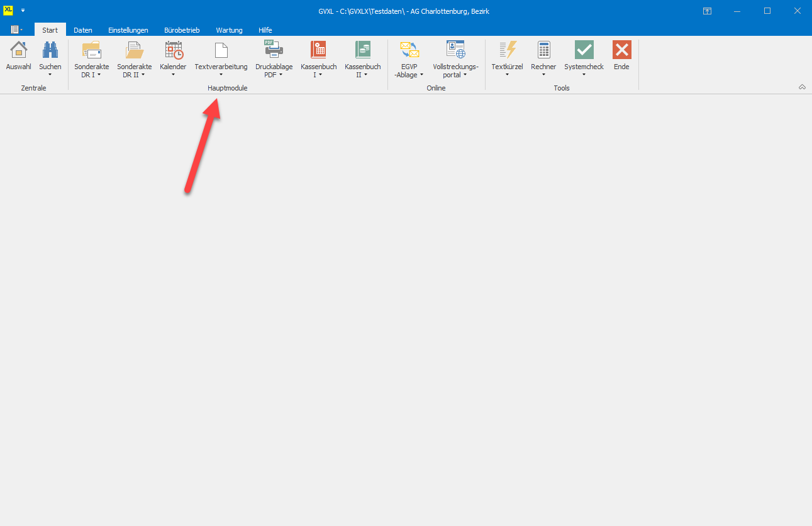Click the ribbon display options button
The height and width of the screenshot is (526, 812).
pos(708,11)
